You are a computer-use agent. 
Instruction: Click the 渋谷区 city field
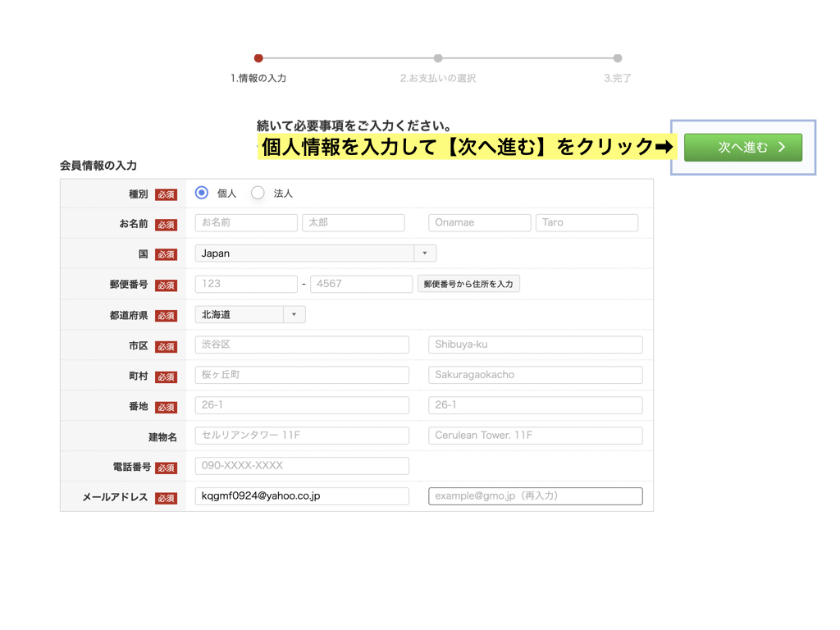click(302, 345)
